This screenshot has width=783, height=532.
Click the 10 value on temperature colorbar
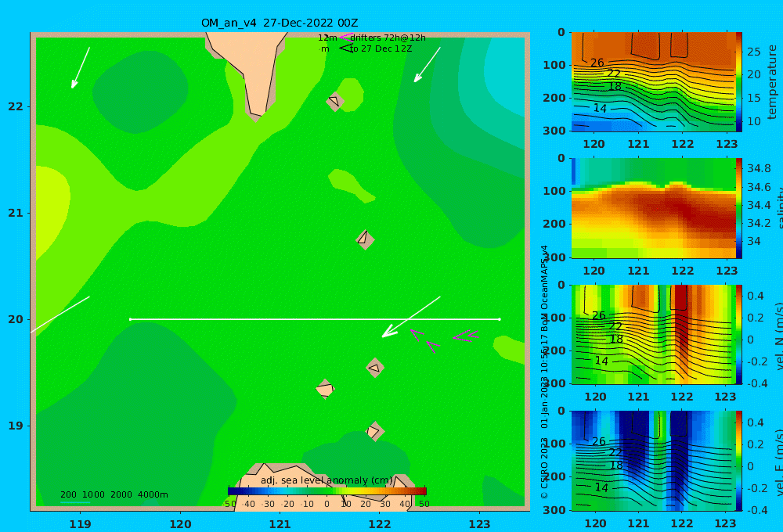754,121
